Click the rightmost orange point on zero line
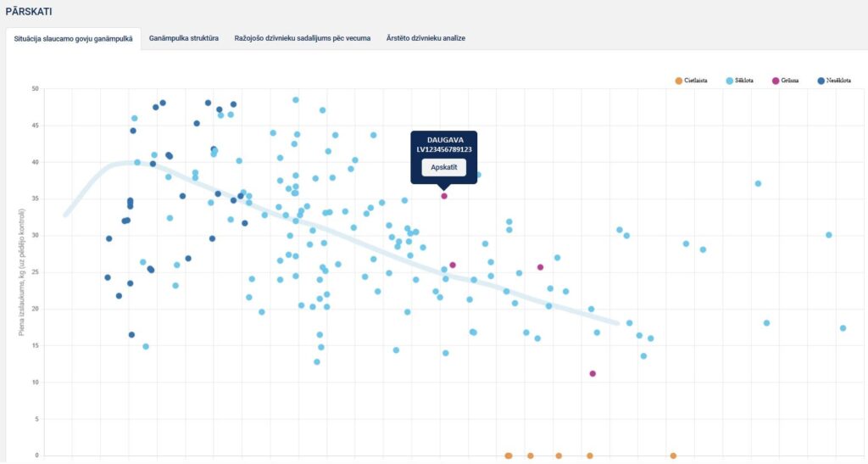This screenshot has width=868, height=464. (x=673, y=456)
